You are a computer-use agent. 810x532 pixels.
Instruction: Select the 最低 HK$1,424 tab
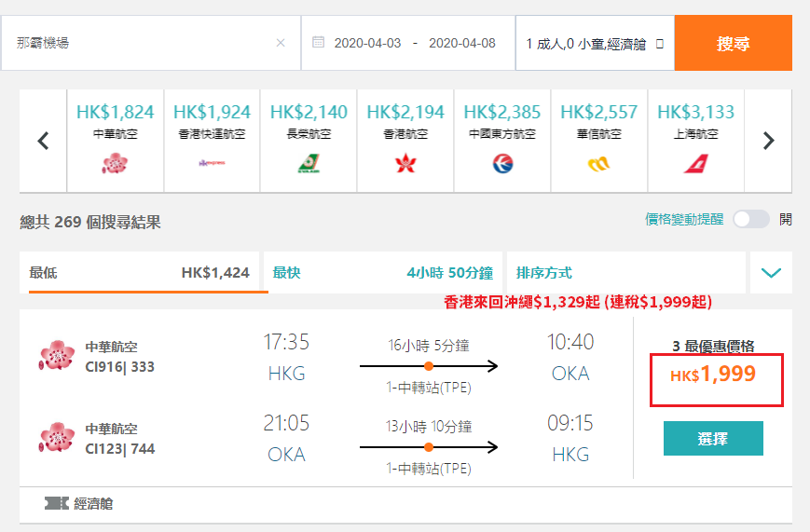click(x=140, y=272)
